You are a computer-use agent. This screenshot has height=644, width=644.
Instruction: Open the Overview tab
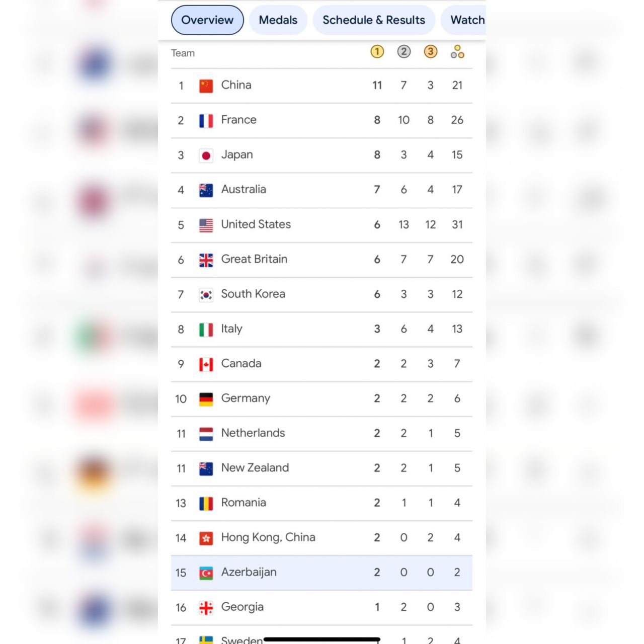point(207,20)
